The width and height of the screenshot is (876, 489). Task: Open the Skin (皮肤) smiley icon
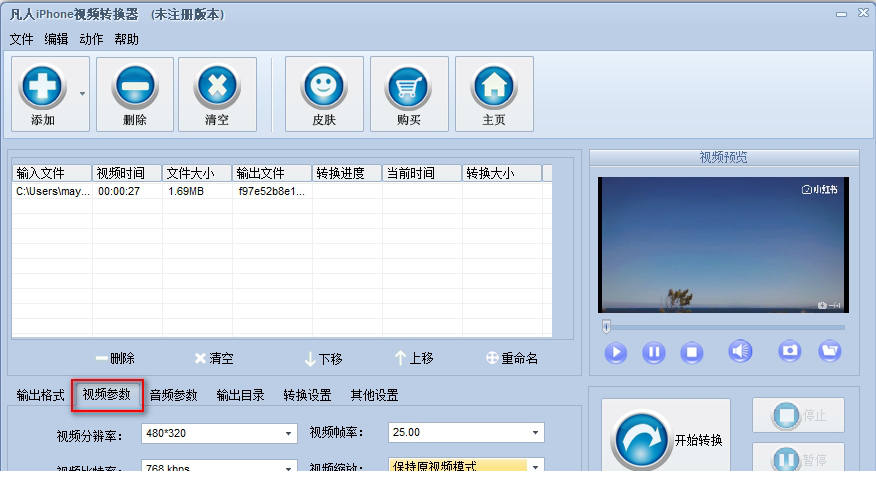pyautogui.click(x=324, y=87)
